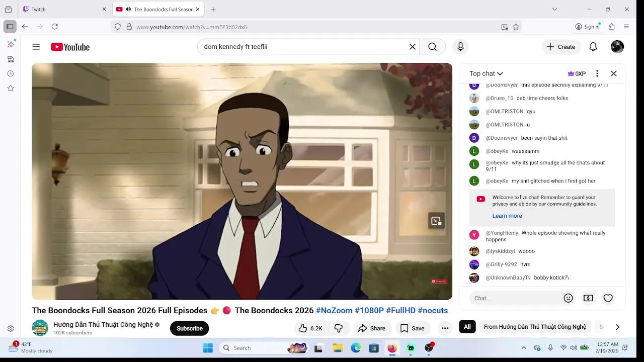Image resolution: width=644 pixels, height=362 pixels.
Task: Open Hướng Dẫn Thủ Thuật Công Nghệ channel name
Action: (103, 325)
